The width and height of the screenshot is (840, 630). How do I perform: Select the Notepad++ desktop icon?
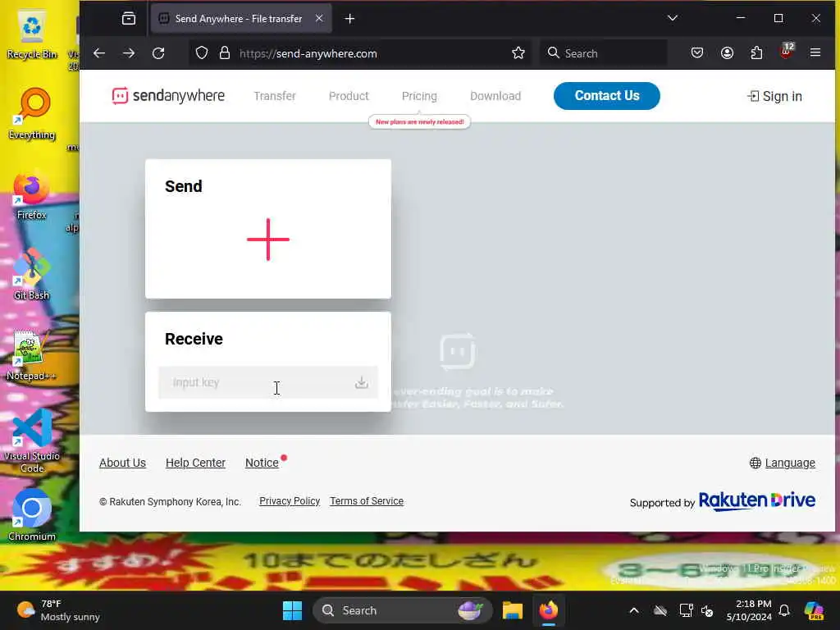coord(31,355)
